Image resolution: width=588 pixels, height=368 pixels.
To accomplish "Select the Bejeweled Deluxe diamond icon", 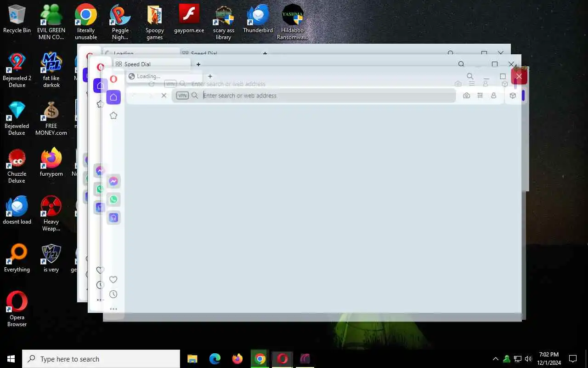I will click(17, 118).
